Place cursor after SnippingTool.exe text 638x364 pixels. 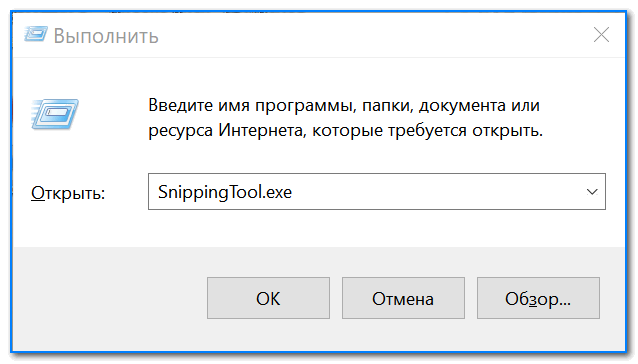point(294,192)
